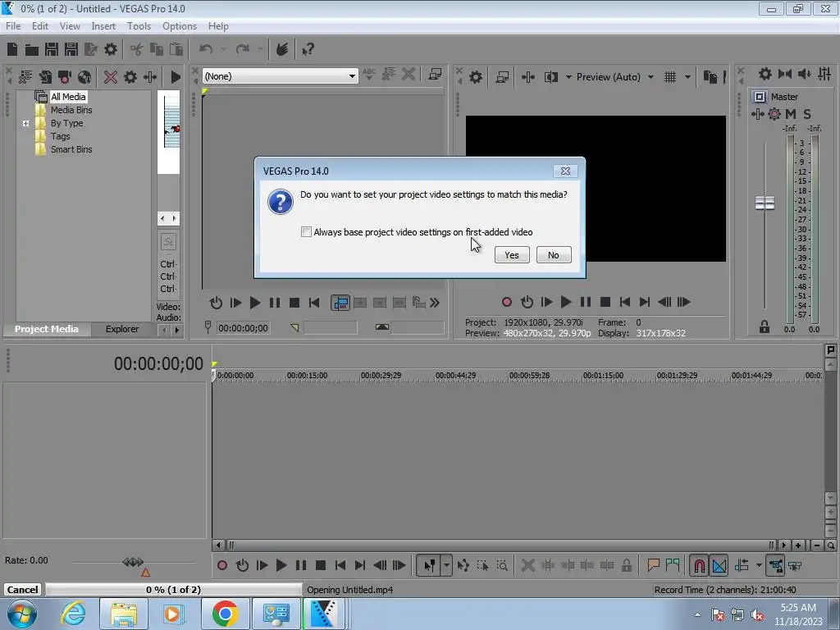
Task: Click the Master FX icon under Master
Action: 757,113
